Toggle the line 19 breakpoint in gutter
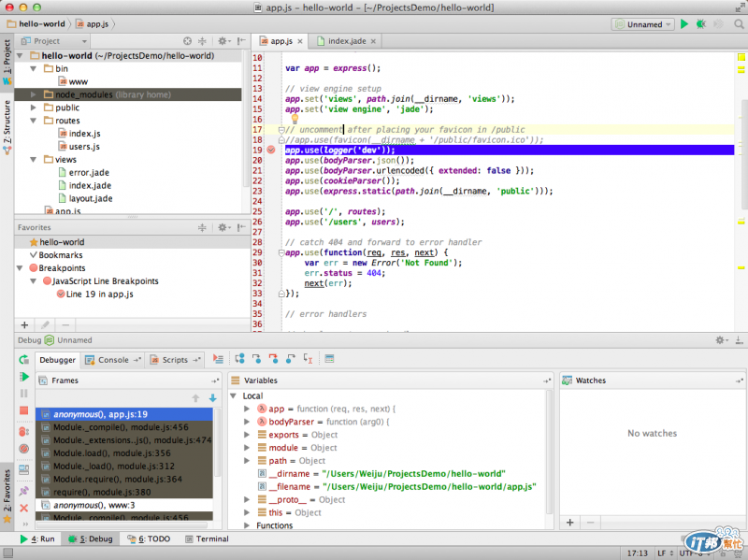The image size is (748, 560). tap(270, 150)
